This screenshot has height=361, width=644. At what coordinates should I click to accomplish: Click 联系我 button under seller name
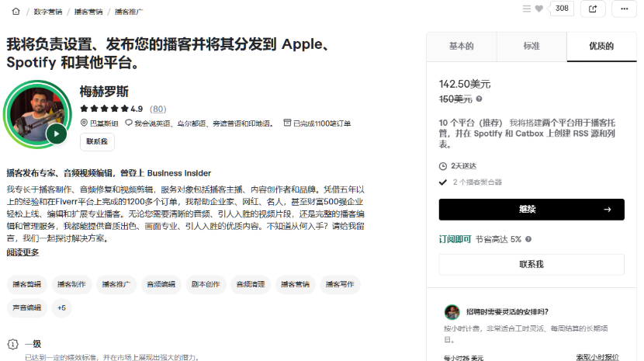(97, 142)
